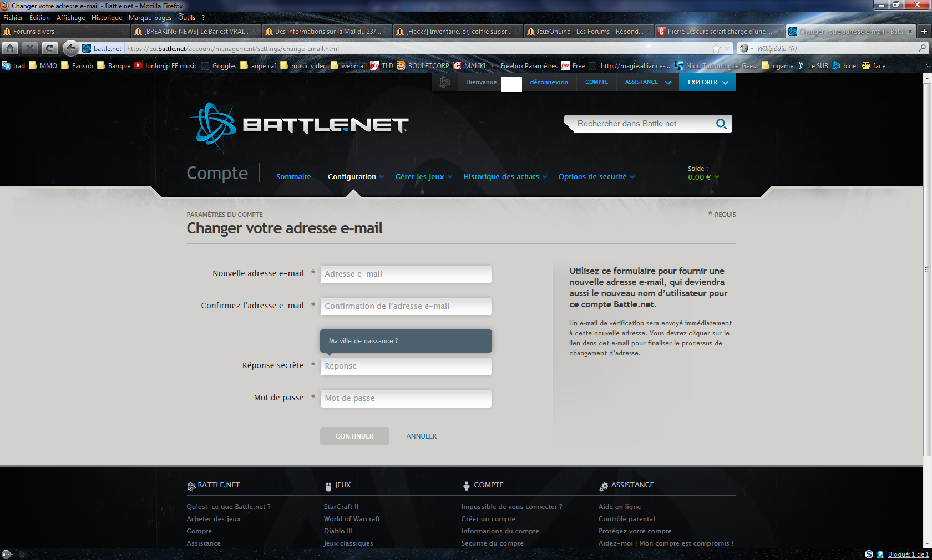Open the trad bookmark
This screenshot has height=560, width=932.
[x=13, y=65]
